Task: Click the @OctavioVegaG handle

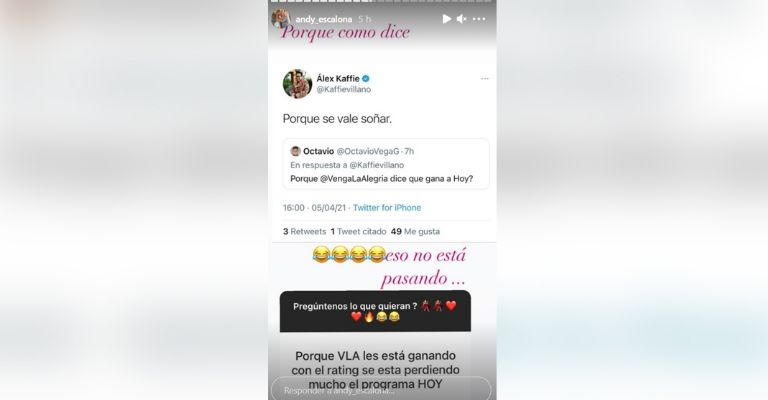Action: (x=368, y=151)
